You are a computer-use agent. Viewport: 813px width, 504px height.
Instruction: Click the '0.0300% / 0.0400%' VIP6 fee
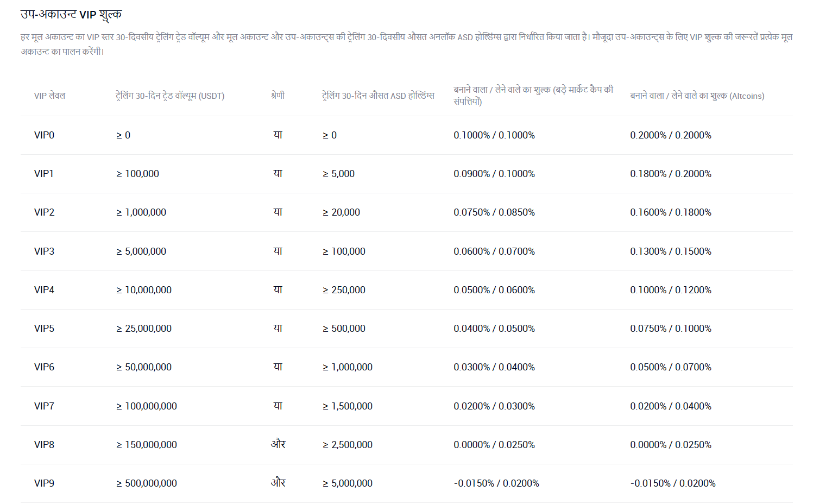pyautogui.click(x=494, y=367)
